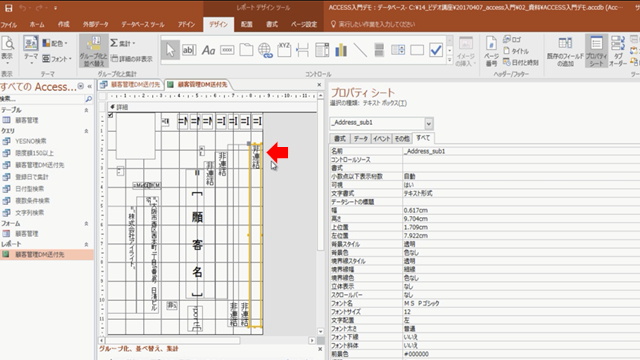Select the Tab Control tool

246,50
